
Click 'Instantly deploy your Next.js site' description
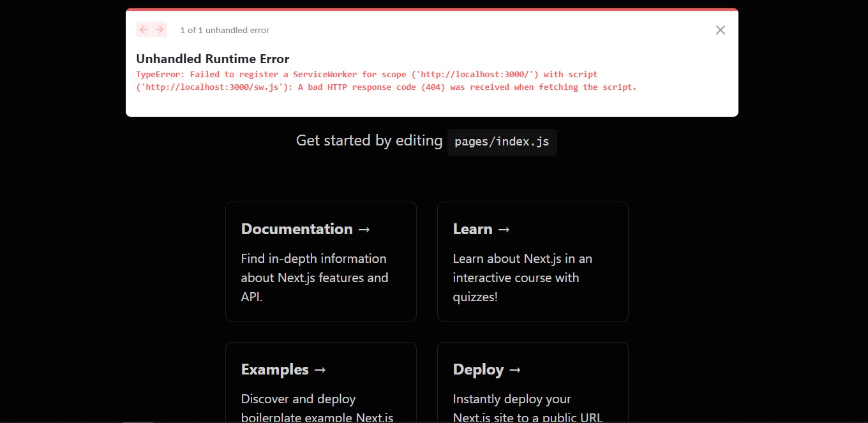click(528, 408)
